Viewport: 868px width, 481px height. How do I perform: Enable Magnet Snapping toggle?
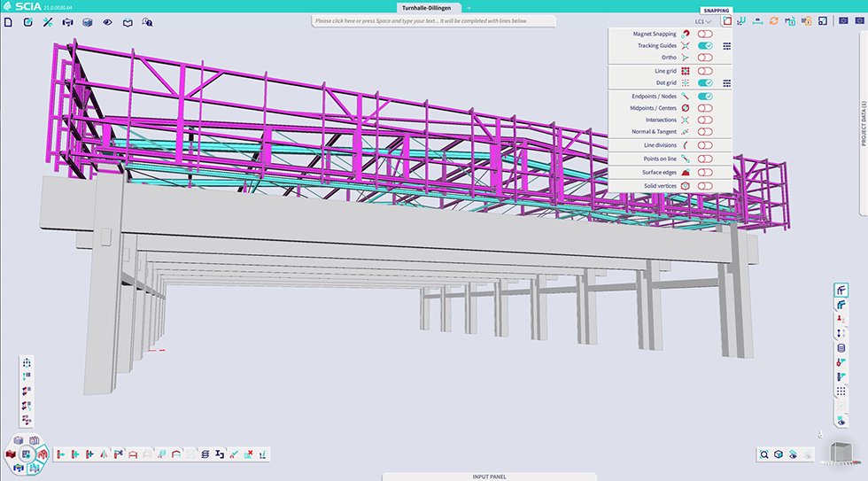pos(705,34)
